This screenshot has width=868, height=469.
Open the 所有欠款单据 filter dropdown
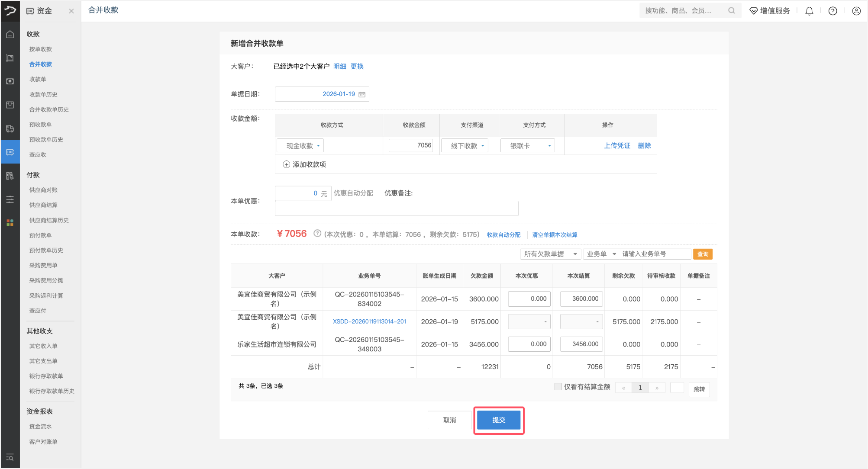pyautogui.click(x=550, y=254)
